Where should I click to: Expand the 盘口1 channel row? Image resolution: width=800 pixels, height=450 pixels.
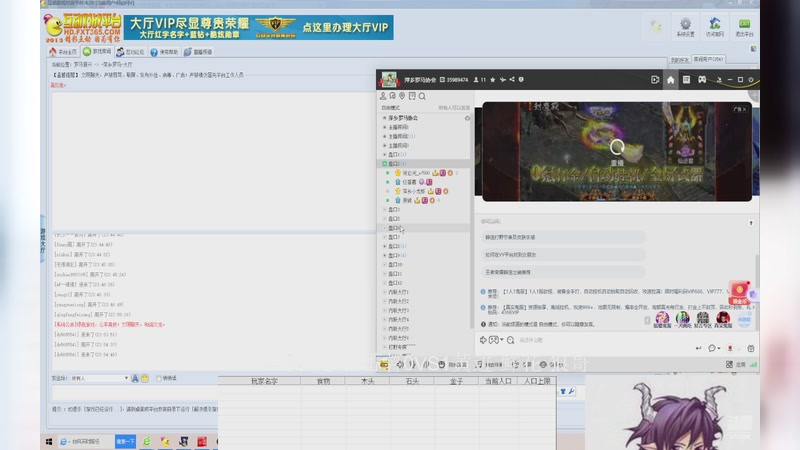click(385, 155)
